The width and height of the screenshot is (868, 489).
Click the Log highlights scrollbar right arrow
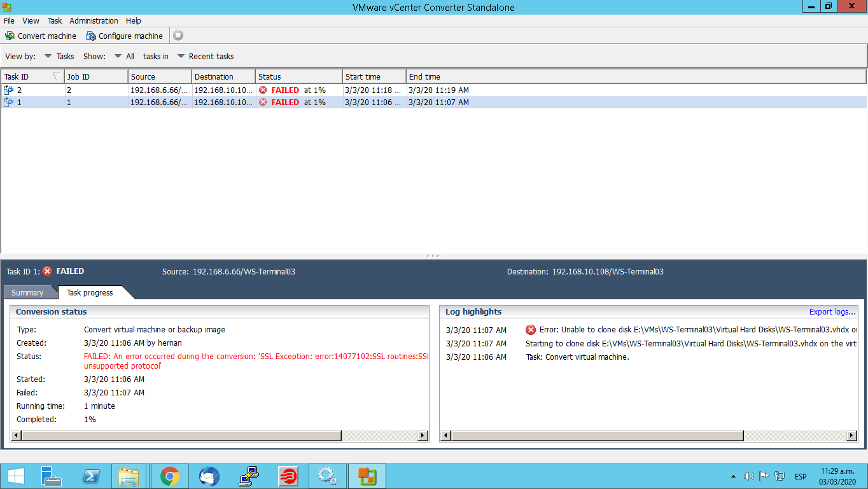[851, 436]
